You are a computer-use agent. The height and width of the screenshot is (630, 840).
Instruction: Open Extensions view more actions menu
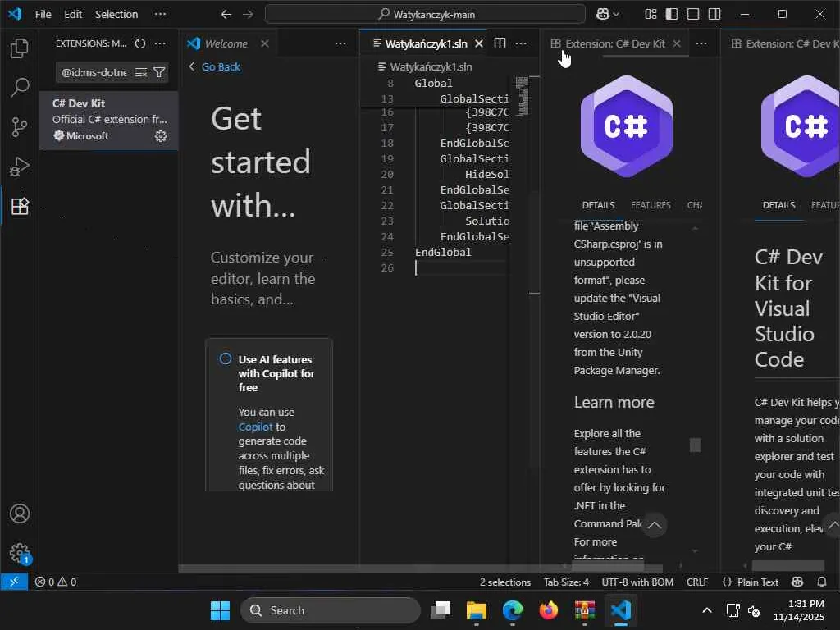coord(160,43)
